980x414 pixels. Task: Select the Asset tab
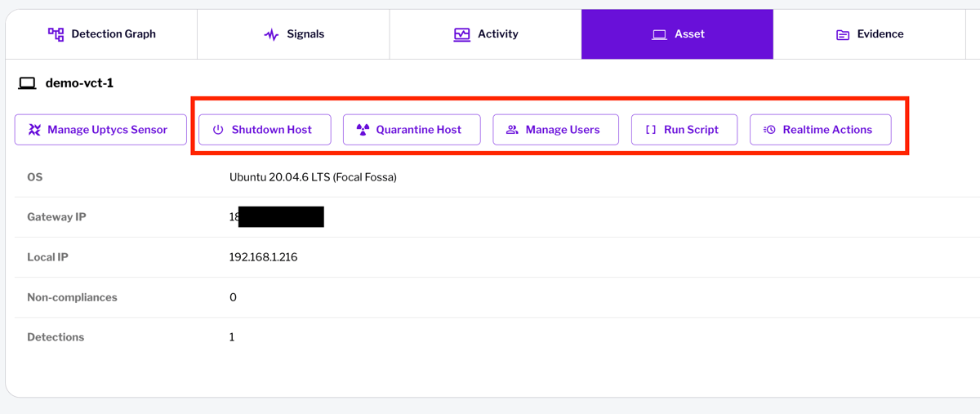[678, 34]
